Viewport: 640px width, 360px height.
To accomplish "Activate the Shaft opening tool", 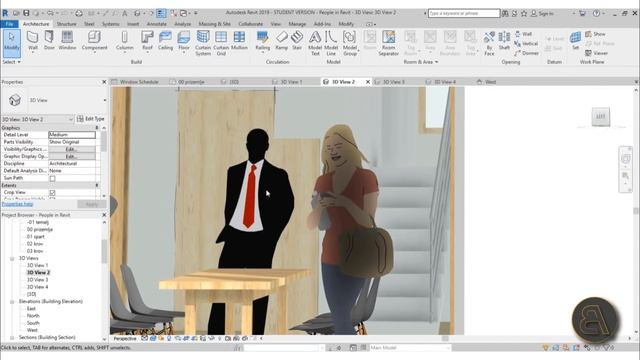I will coord(504,40).
